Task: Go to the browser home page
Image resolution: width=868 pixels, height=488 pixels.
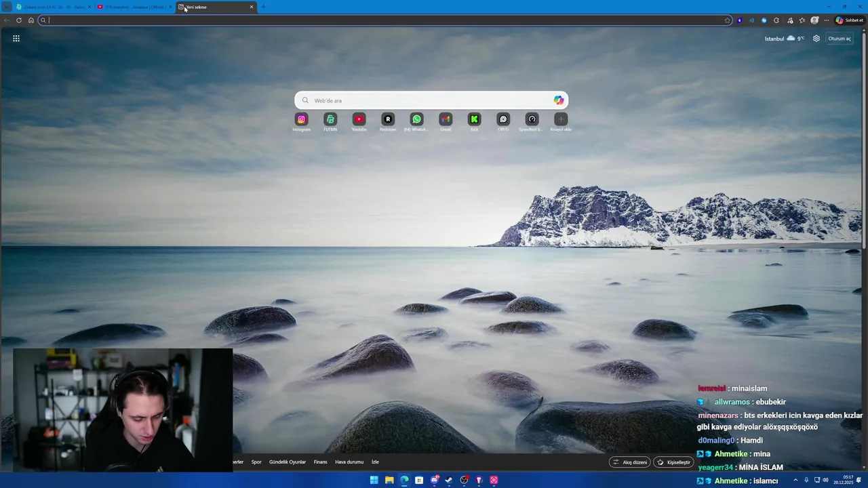Action: click(31, 20)
